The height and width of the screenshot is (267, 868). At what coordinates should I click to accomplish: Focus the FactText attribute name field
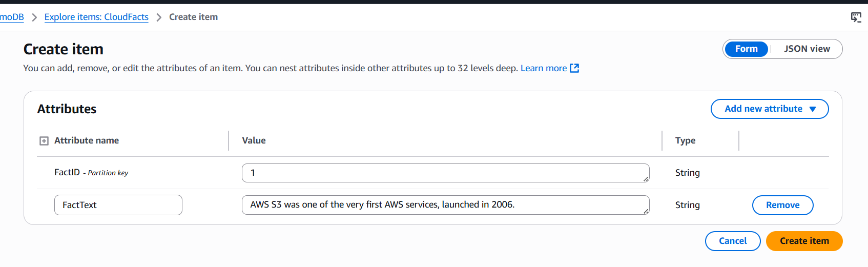coord(118,205)
